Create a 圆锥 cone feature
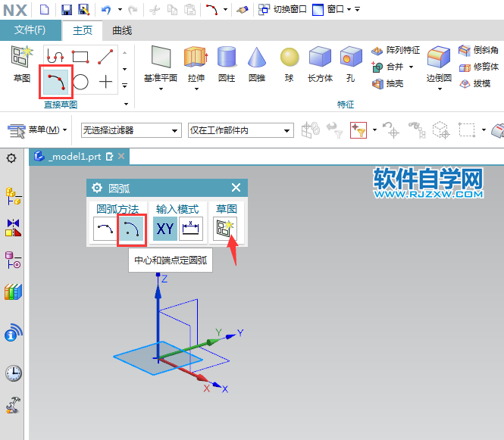504x440 pixels. point(257,64)
